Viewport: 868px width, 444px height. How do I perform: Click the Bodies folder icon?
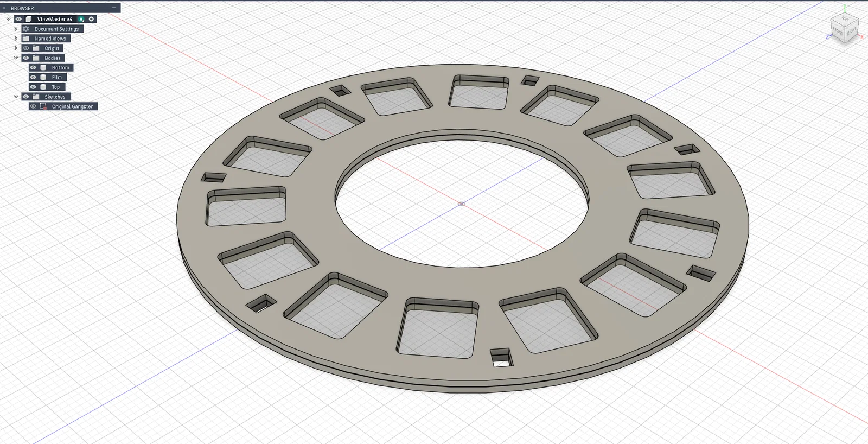tap(36, 58)
